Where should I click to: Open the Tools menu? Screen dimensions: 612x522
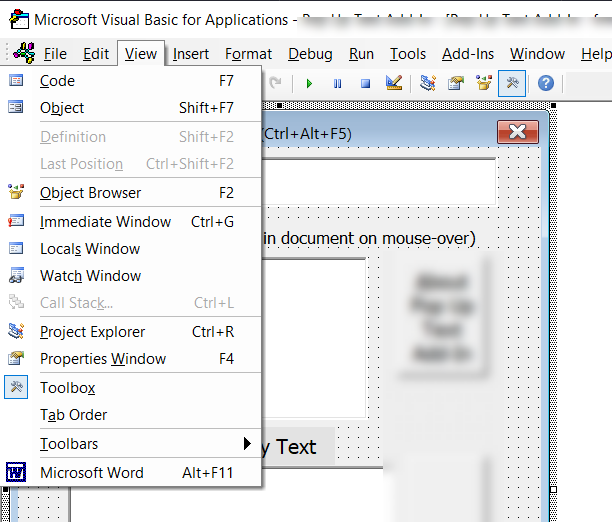[x=408, y=54]
